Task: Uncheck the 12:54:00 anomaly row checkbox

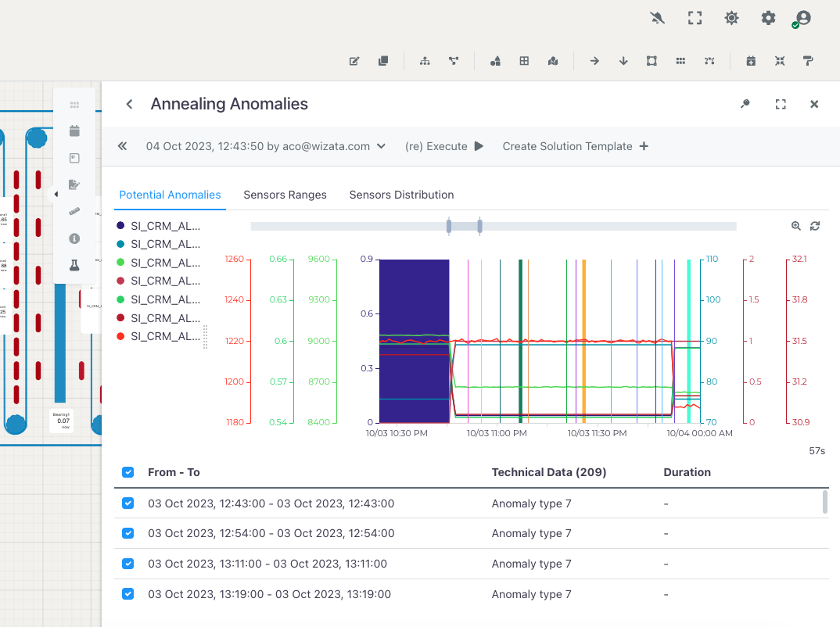Action: [x=127, y=533]
